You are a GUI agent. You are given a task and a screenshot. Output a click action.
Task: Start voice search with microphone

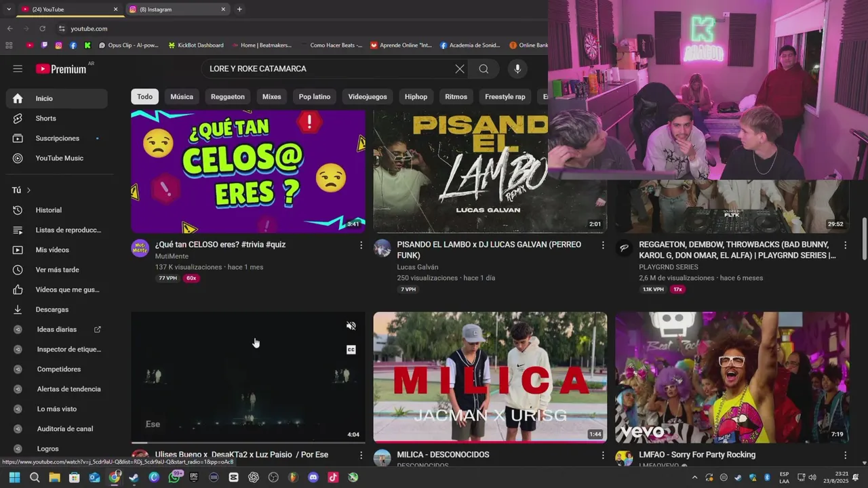click(517, 68)
